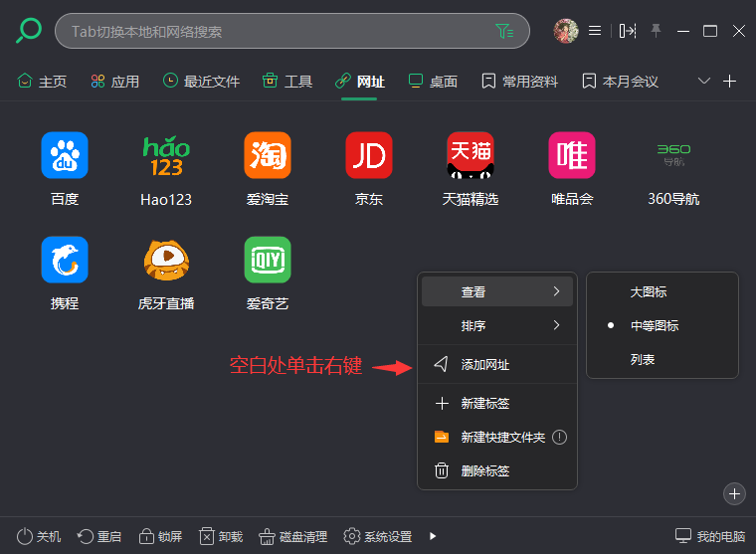
Task: Open the 京东 JD shortcut
Action: click(x=369, y=169)
